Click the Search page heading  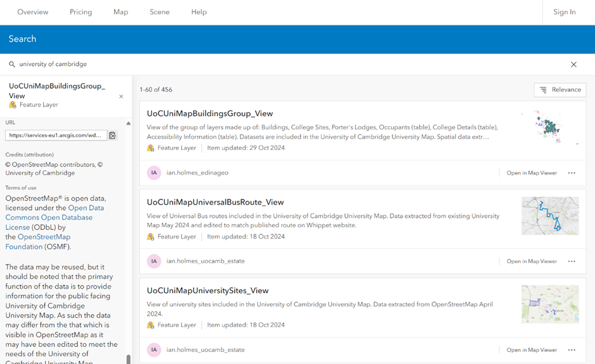[22, 39]
